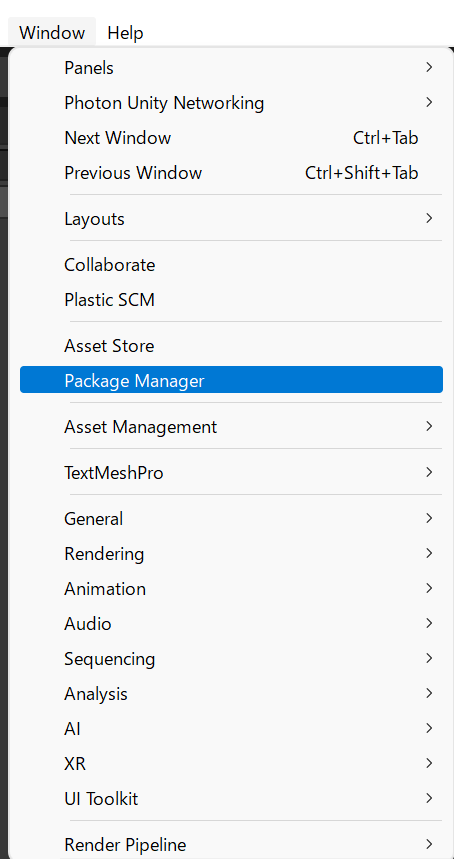This screenshot has width=454, height=859.
Task: Open the XR submenu
Action: [231, 763]
